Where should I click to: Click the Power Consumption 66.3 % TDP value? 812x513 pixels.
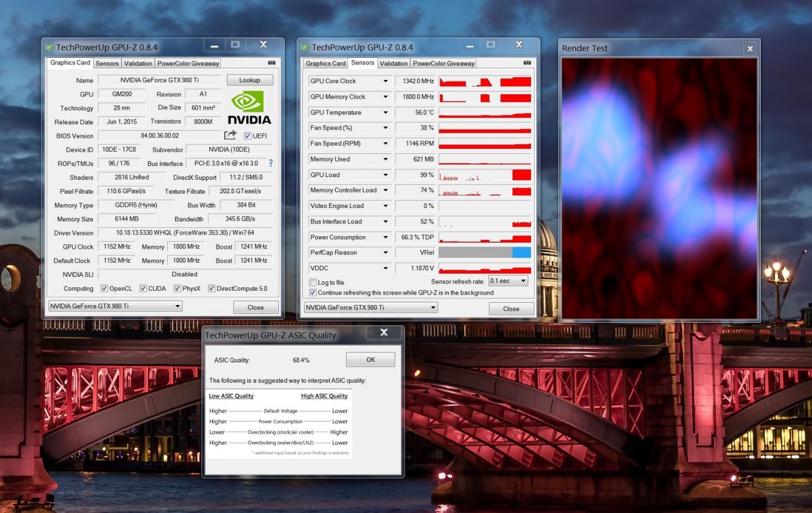415,237
